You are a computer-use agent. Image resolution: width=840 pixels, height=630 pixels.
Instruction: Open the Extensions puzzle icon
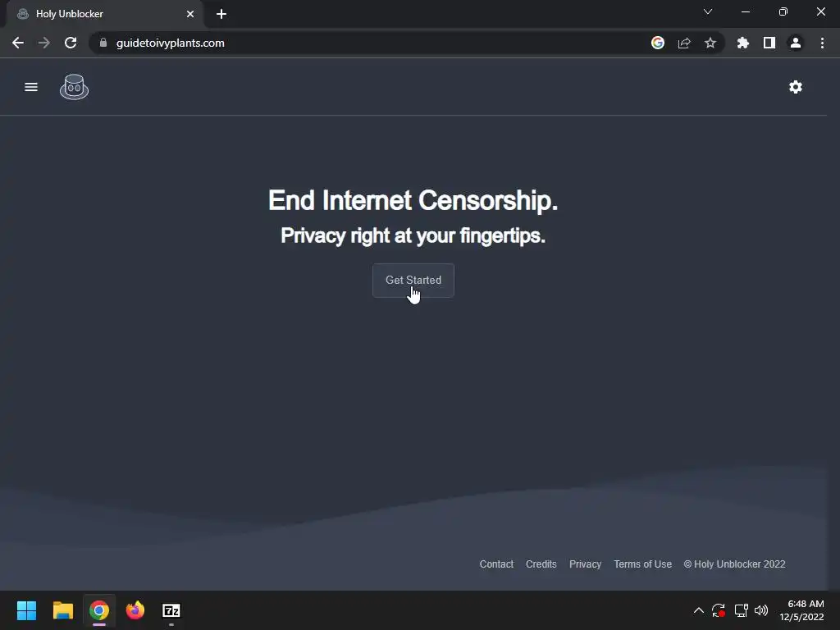coord(743,43)
